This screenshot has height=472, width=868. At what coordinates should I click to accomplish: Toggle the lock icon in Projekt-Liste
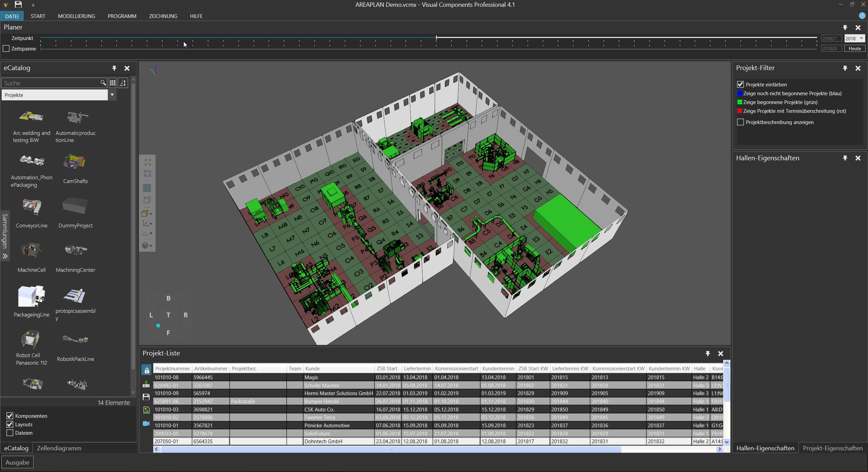tap(146, 370)
